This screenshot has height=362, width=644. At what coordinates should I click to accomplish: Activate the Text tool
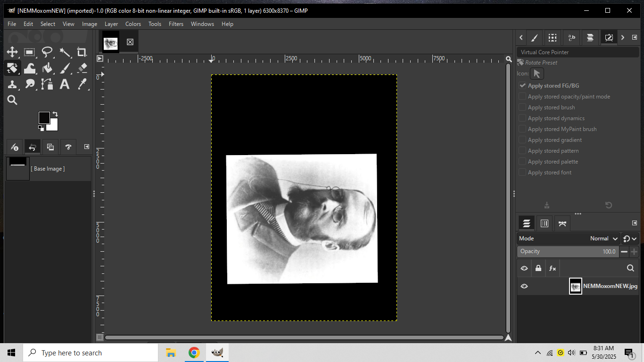click(x=65, y=84)
